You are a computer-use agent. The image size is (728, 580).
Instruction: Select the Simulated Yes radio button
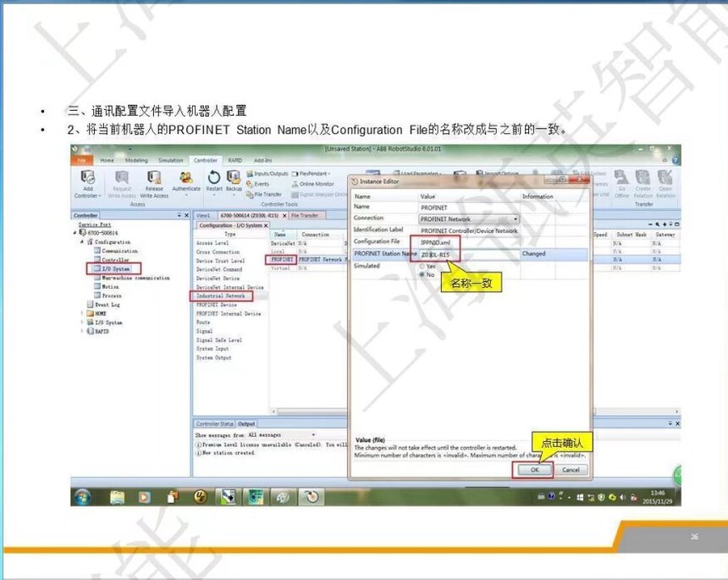click(422, 266)
